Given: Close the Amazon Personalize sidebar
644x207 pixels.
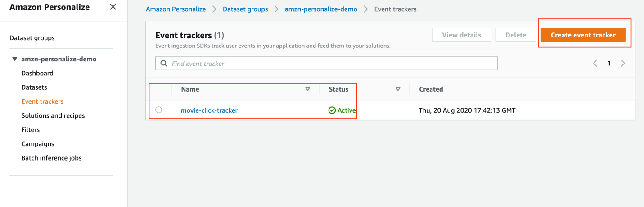Looking at the screenshot, I should click(113, 7).
